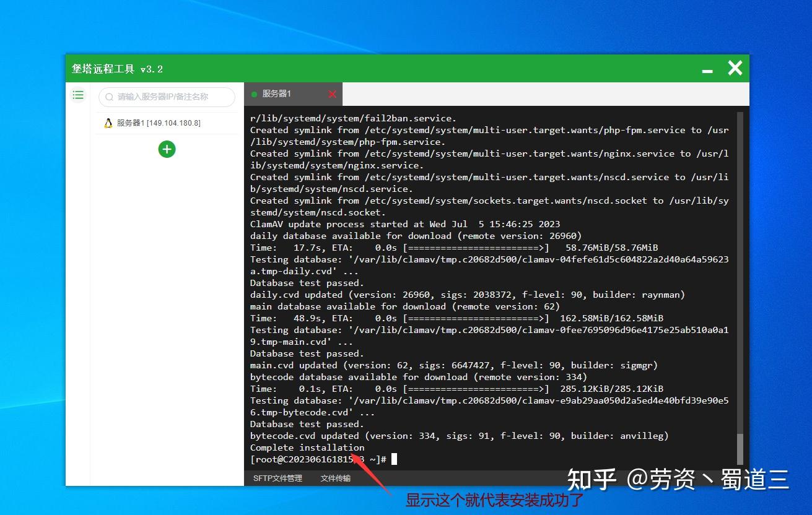Click the Linux penguin icon beside 服务器1
The image size is (812, 515).
click(x=107, y=123)
